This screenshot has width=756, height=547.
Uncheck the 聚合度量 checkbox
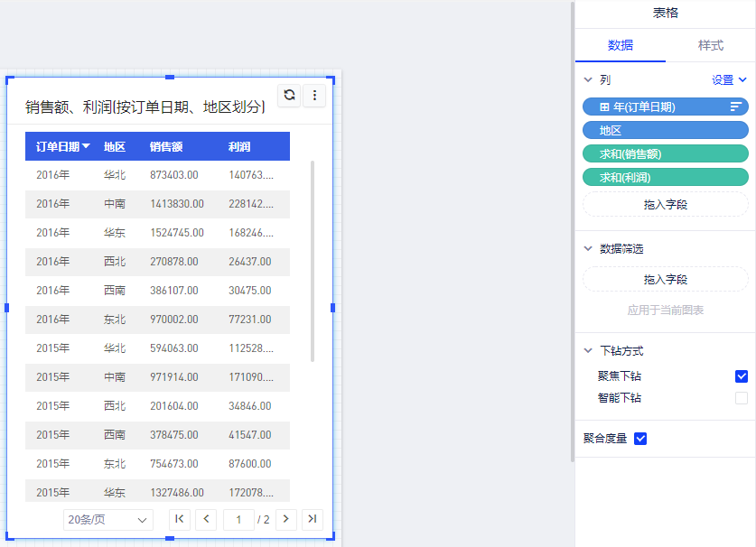(x=640, y=439)
